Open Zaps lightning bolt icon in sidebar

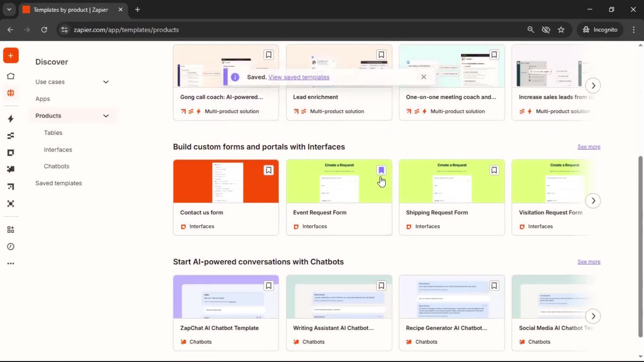point(11,119)
